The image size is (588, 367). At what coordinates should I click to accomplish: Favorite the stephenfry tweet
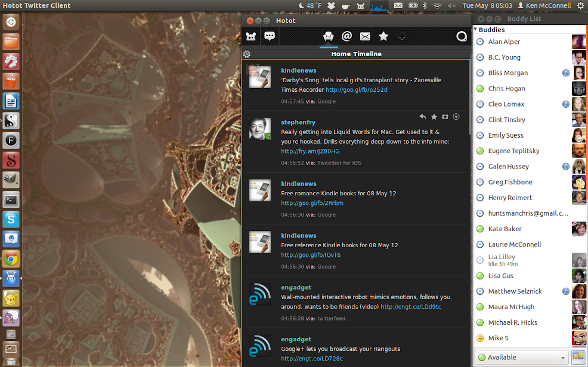tap(434, 117)
